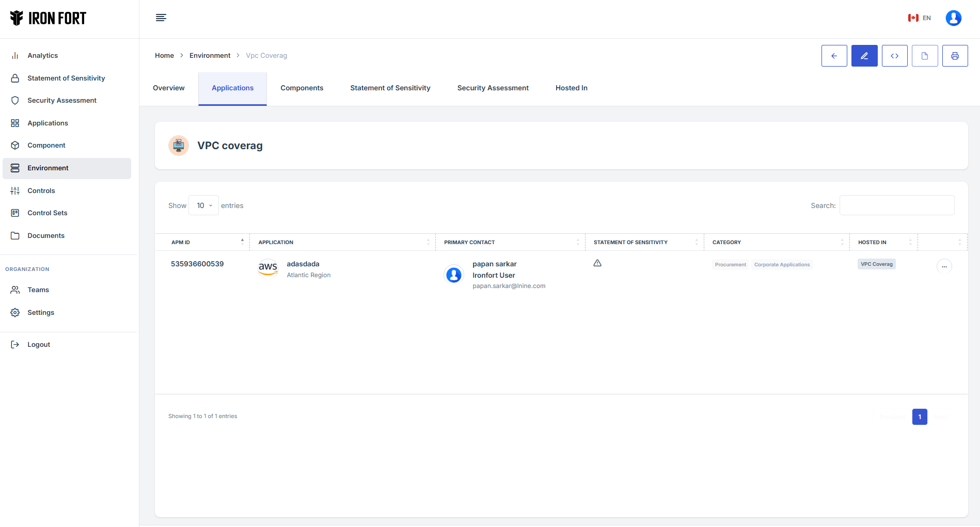Open the EN language selector

920,18
